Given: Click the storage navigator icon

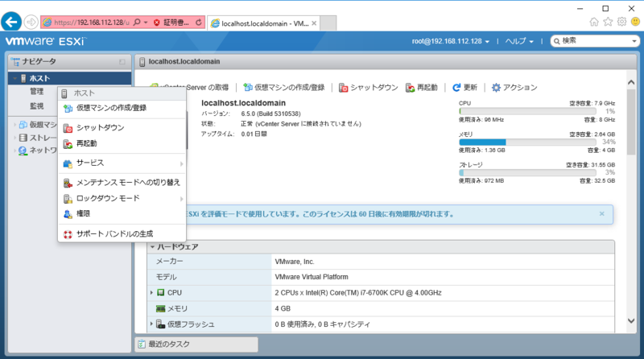Looking at the screenshot, I should 23,138.
